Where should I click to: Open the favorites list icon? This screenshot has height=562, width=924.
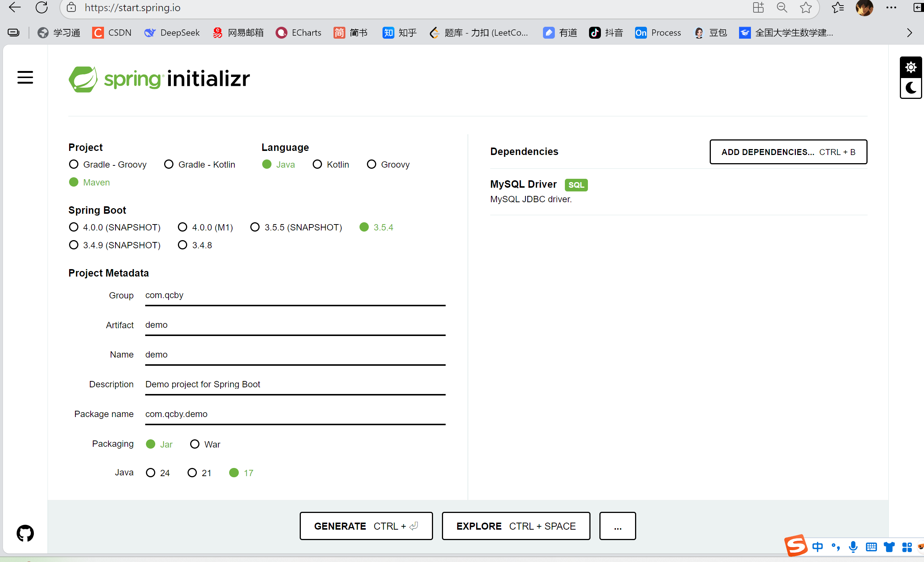[837, 7]
